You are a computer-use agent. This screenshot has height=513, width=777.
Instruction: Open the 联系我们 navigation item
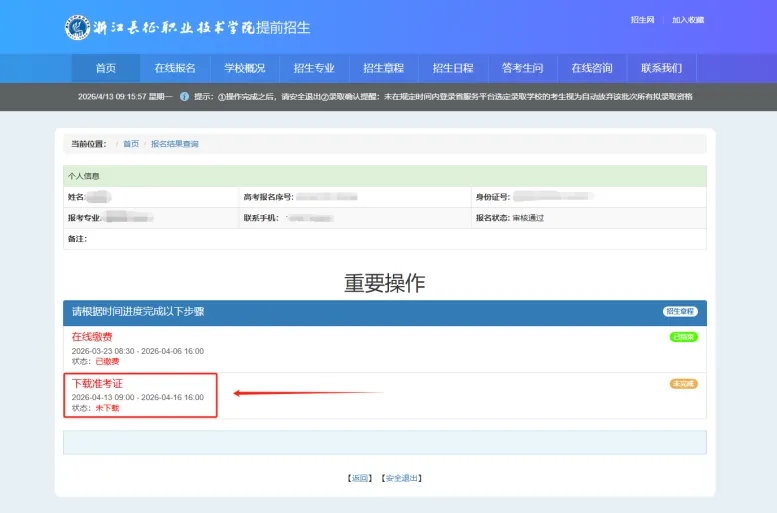[661, 68]
